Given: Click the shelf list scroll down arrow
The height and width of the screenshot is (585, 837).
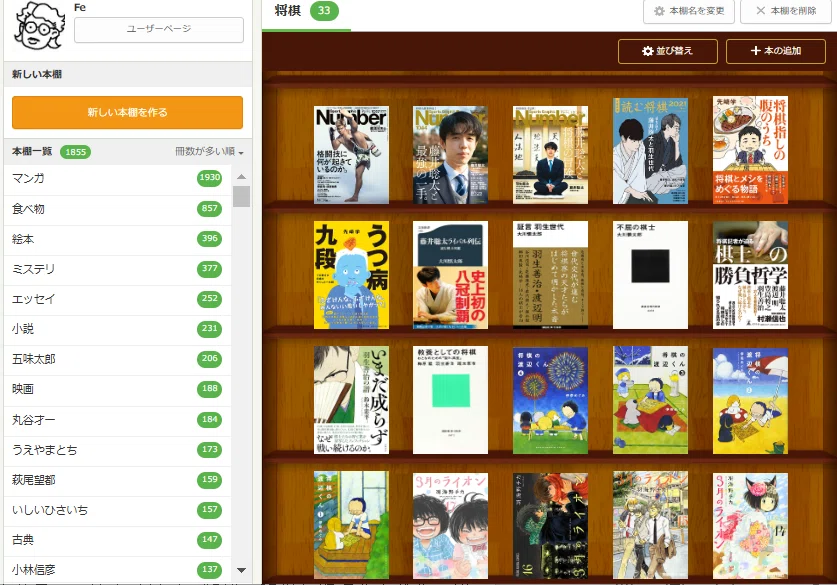Looking at the screenshot, I should click(x=241, y=570).
